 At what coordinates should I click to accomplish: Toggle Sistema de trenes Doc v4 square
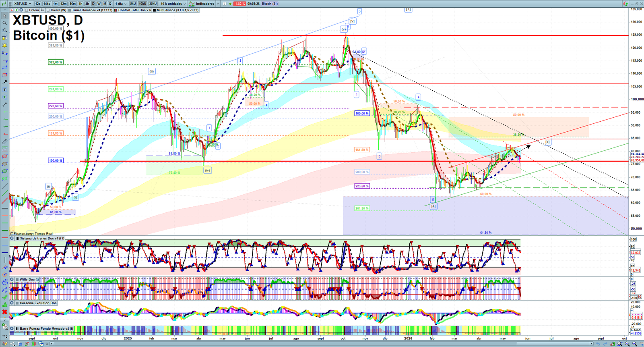pos(17,238)
